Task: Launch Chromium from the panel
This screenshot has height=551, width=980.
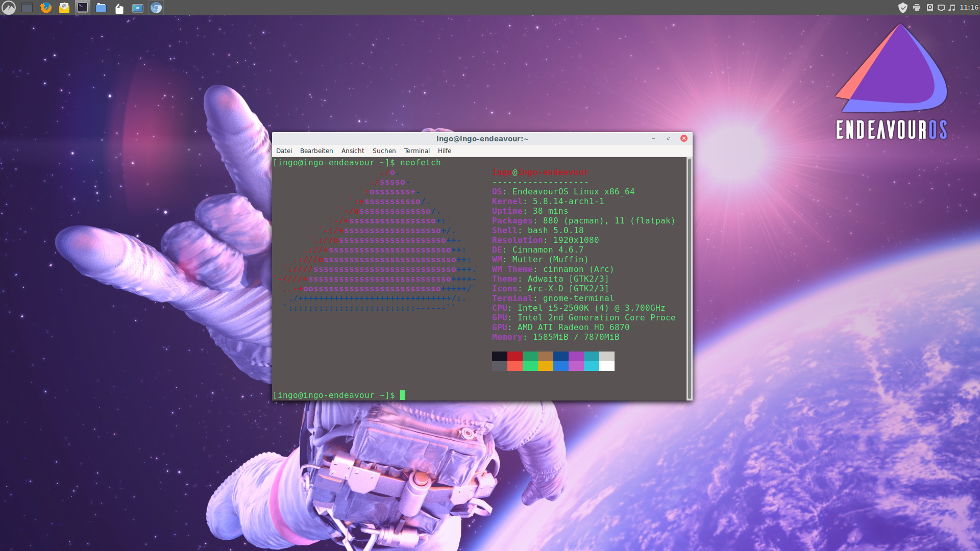Action: coord(156,8)
